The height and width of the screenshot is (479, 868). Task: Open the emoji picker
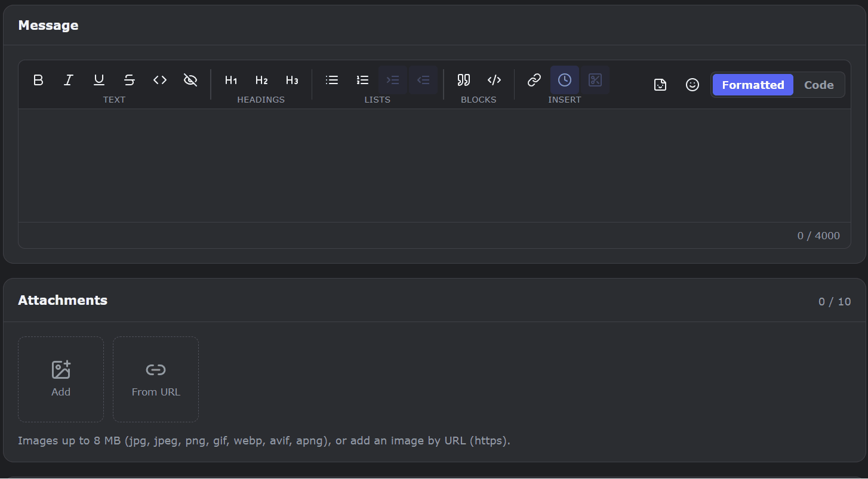click(x=692, y=85)
